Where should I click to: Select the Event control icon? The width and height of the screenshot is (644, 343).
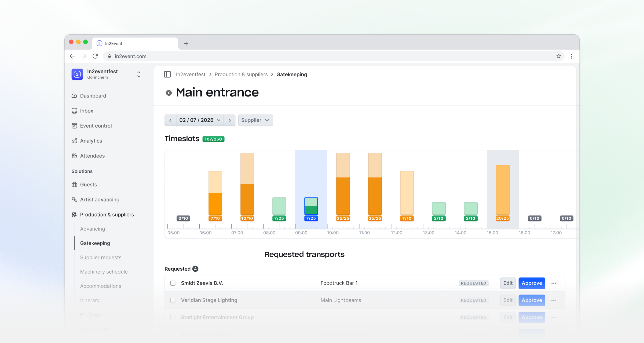74,126
